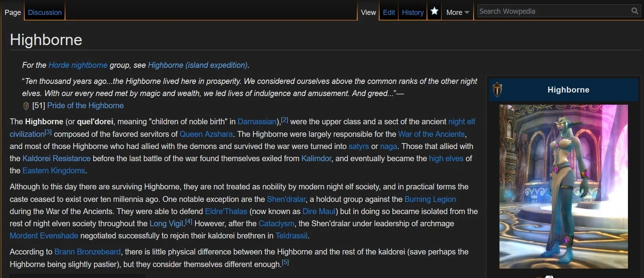This screenshot has width=644, height=278.
Task: Open the History tab
Action: coord(412,13)
